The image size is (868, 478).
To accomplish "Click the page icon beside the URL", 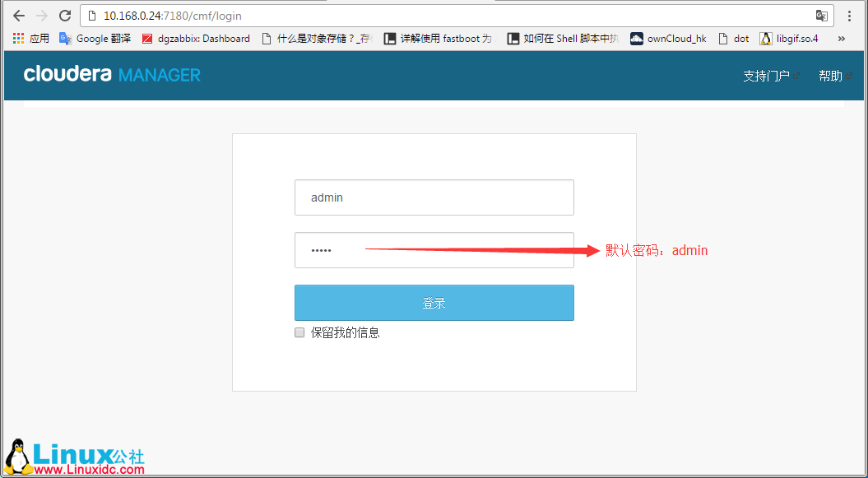I will click(x=93, y=15).
